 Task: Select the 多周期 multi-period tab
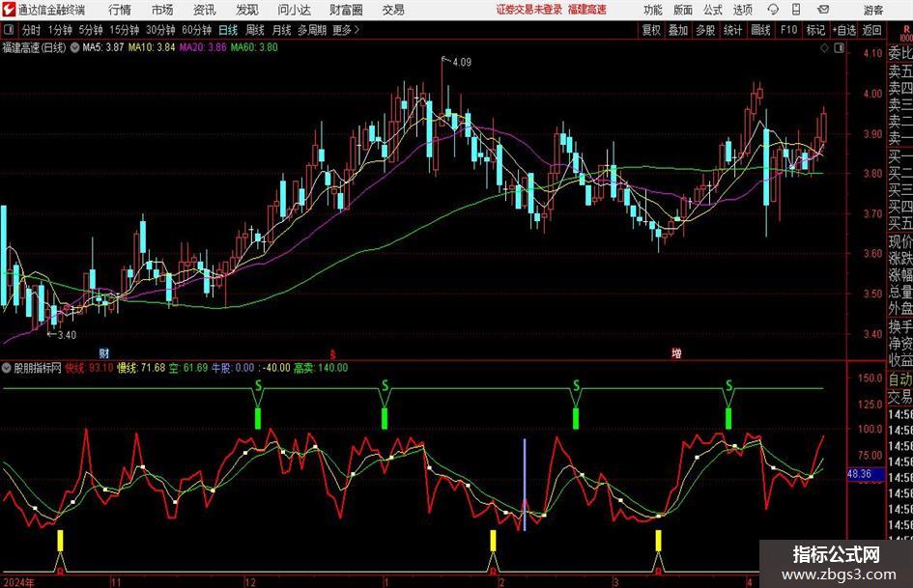point(312,30)
